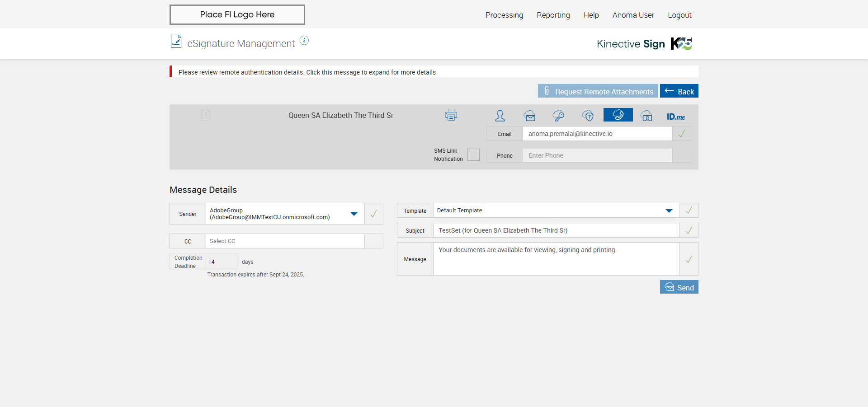Open the Select CC dropdown
Image resolution: width=868 pixels, height=407 pixels.
click(285, 241)
